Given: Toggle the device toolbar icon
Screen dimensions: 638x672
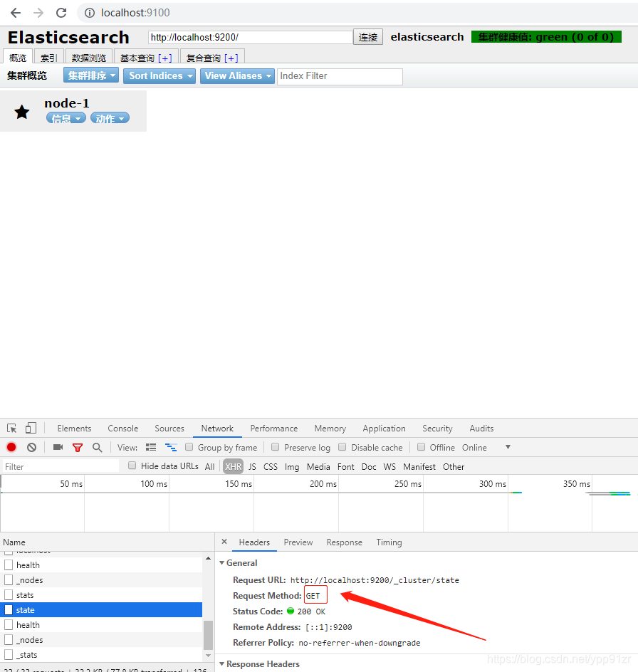Looking at the screenshot, I should pyautogui.click(x=31, y=428).
